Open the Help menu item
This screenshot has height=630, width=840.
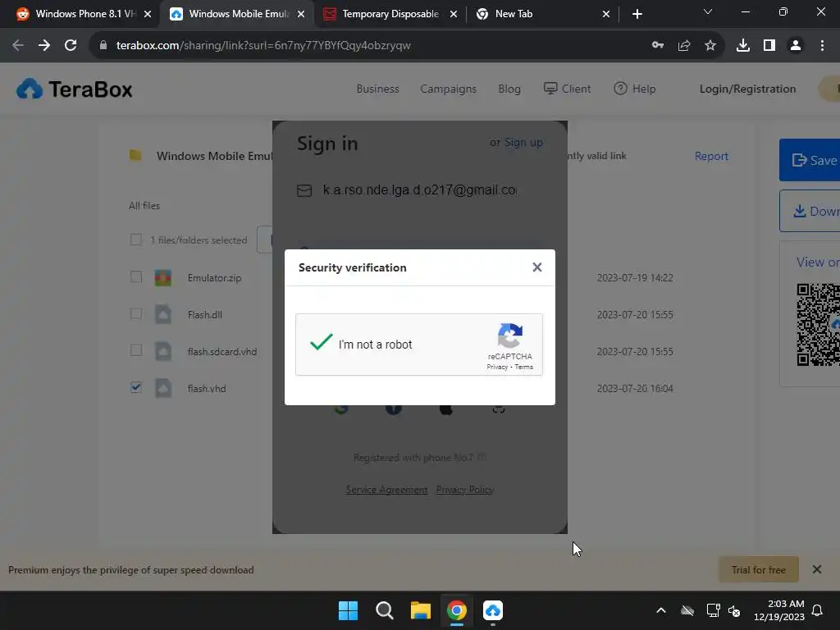(635, 89)
